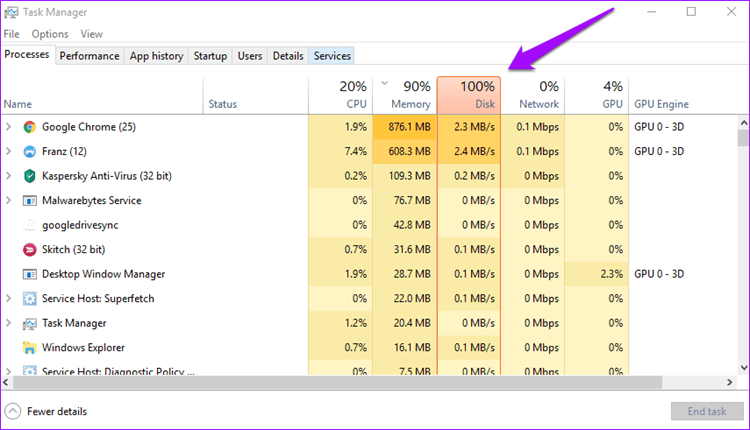The width and height of the screenshot is (750, 430).
Task: Expand the Service Host: Superfetch entry
Action: [x=8, y=298]
